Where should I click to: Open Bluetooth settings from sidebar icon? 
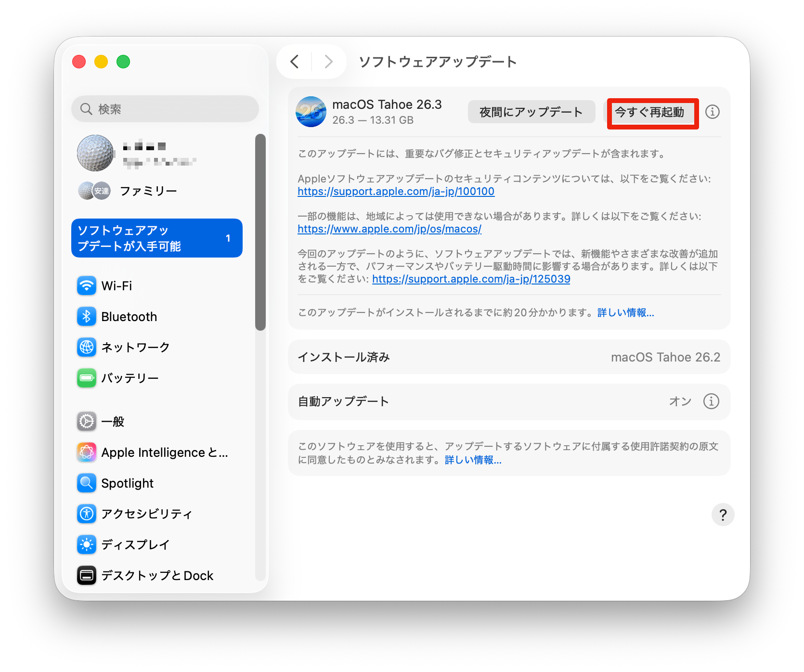point(87,317)
